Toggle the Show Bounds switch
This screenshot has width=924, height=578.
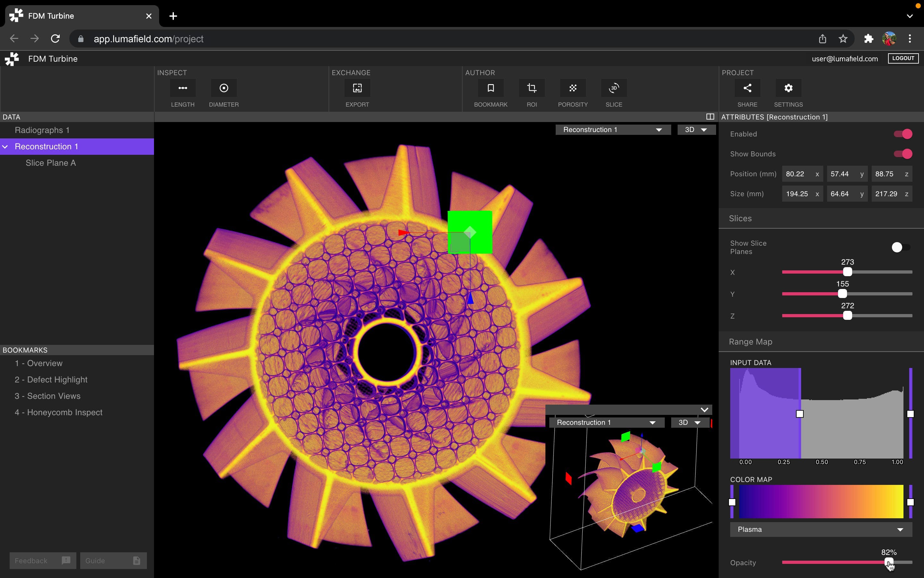coord(903,154)
